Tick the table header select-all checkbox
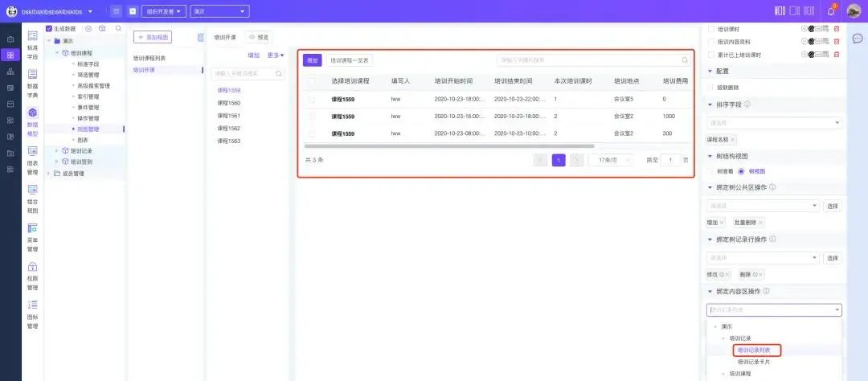This screenshot has height=381, width=868. click(x=312, y=81)
